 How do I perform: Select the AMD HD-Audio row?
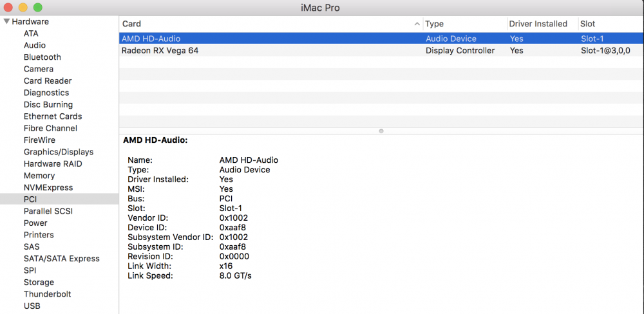tap(381, 39)
